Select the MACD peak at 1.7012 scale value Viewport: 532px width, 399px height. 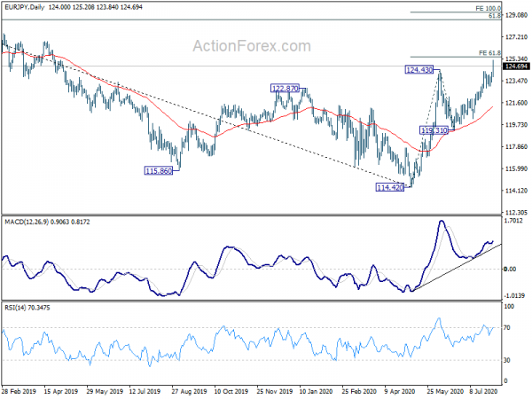[513, 221]
